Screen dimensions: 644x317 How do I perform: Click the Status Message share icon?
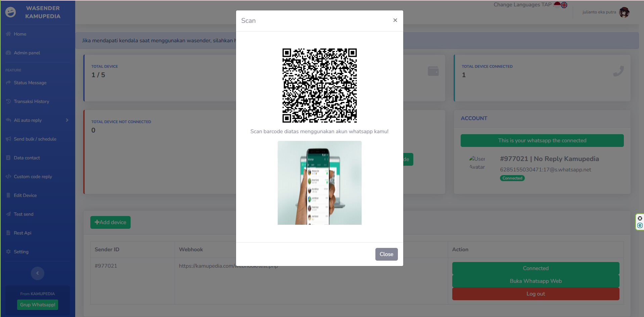(x=8, y=83)
